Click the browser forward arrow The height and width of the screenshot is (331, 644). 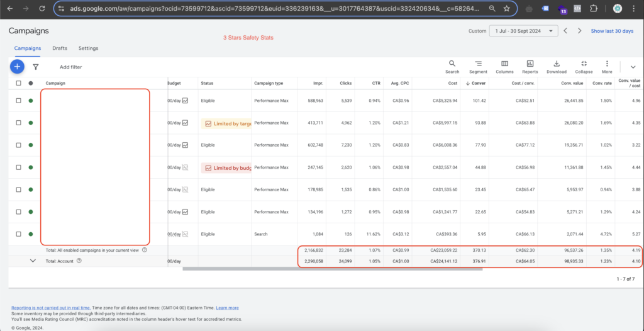point(26,9)
